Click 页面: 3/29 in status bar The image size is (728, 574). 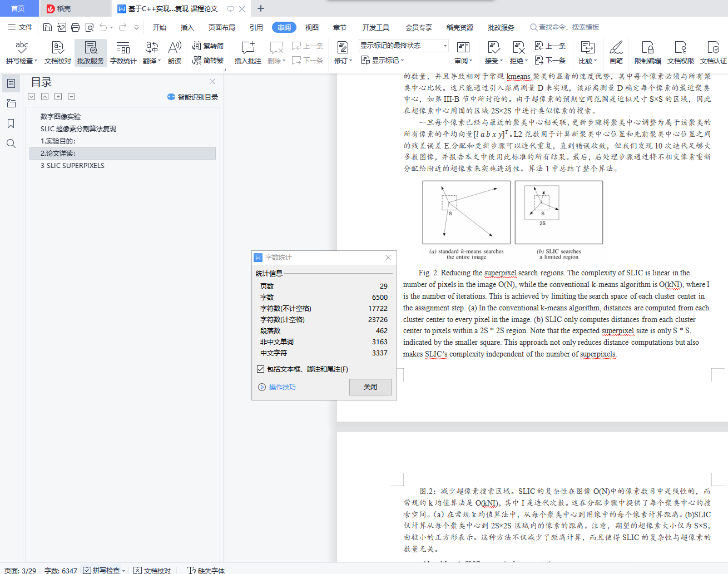pyautogui.click(x=20, y=570)
